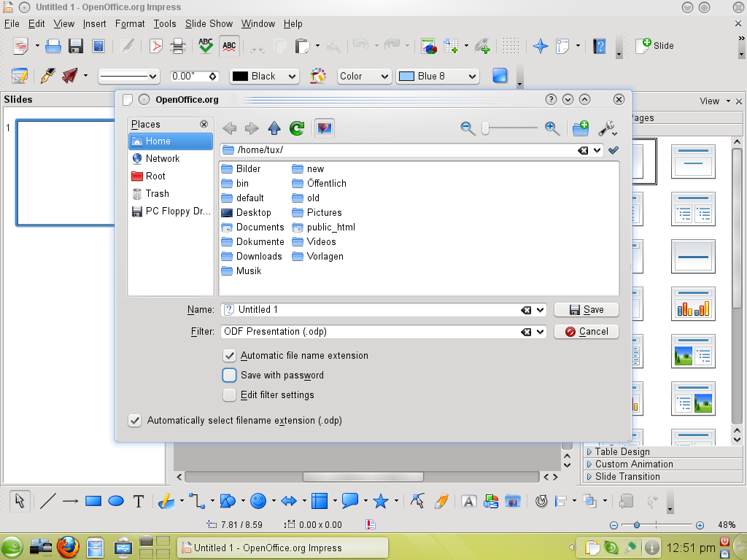Click the Print icon in toolbar
Image resolution: width=747 pixels, height=560 pixels.
pos(178,46)
